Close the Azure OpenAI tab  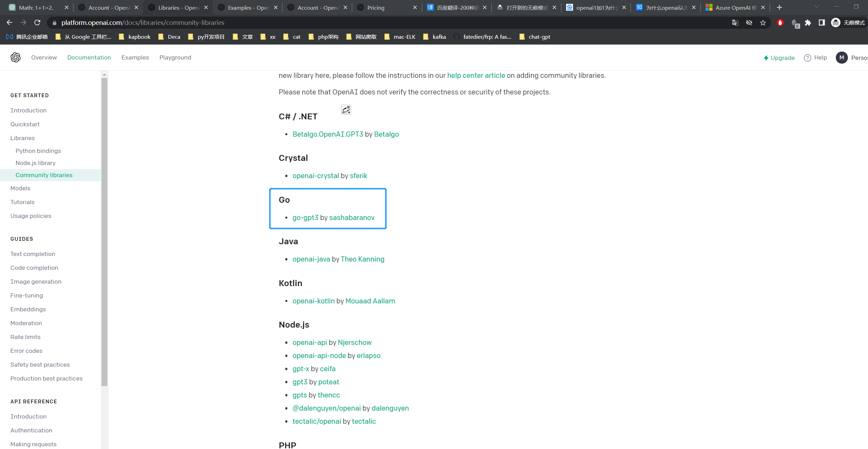pyautogui.click(x=763, y=8)
